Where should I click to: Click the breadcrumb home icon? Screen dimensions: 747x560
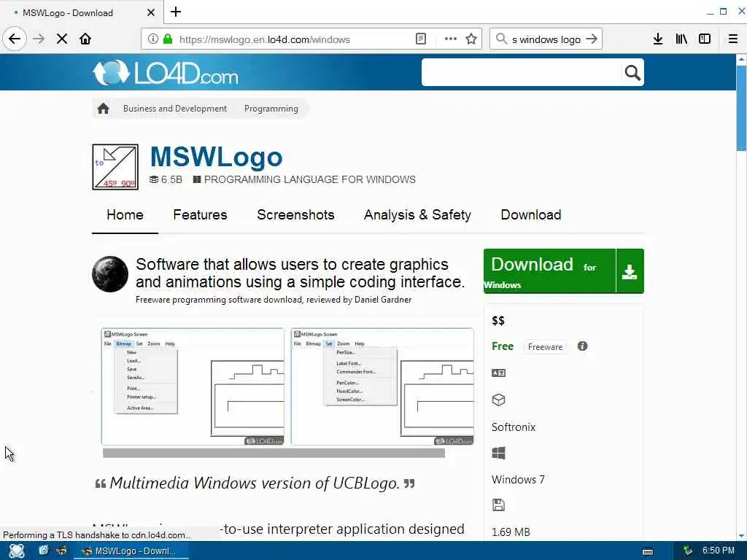(x=103, y=109)
